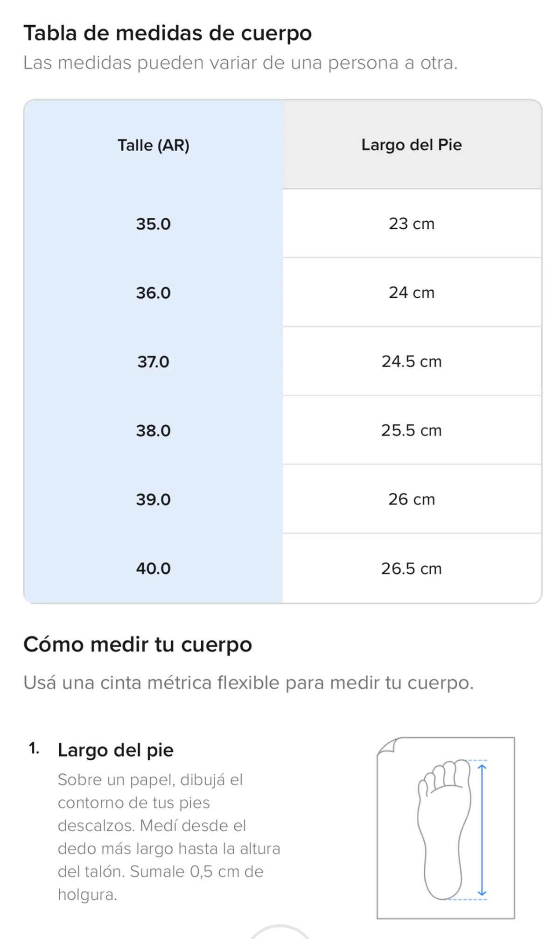Screen dimensions: 560x939
Task: Choose size 35.0 in the table
Action: pos(154,224)
